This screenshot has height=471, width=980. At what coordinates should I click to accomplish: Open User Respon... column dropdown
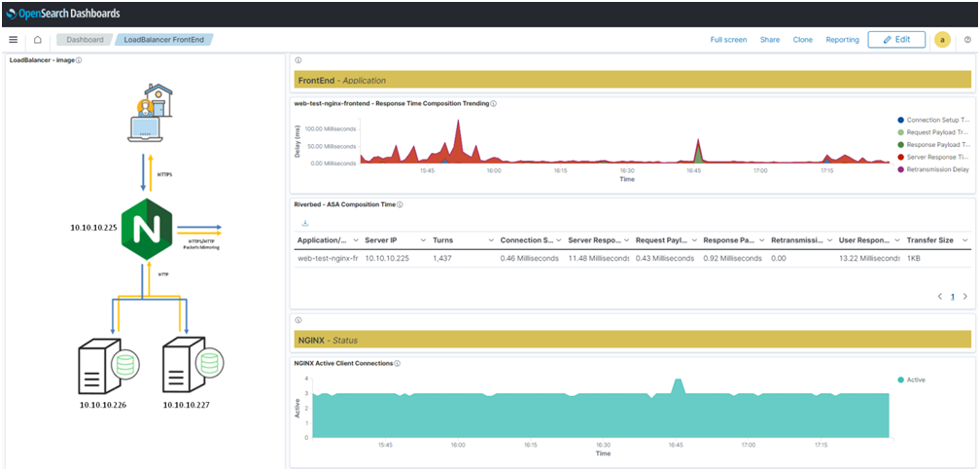897,240
